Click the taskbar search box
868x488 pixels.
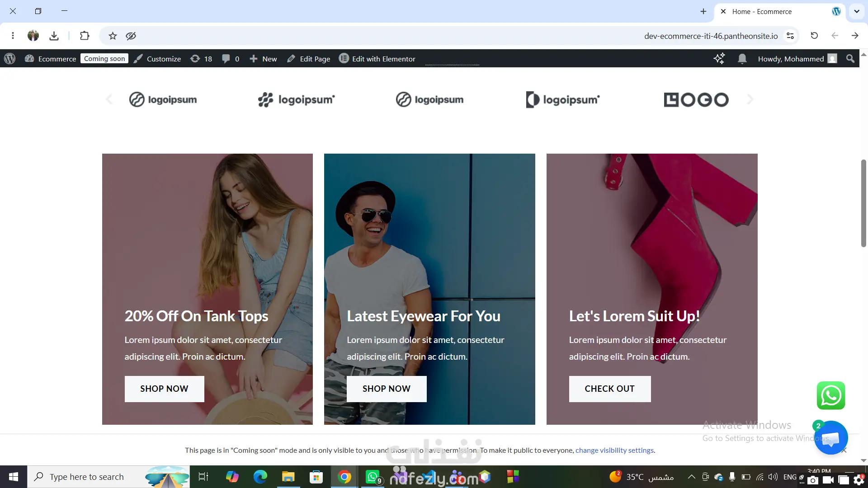(x=108, y=477)
